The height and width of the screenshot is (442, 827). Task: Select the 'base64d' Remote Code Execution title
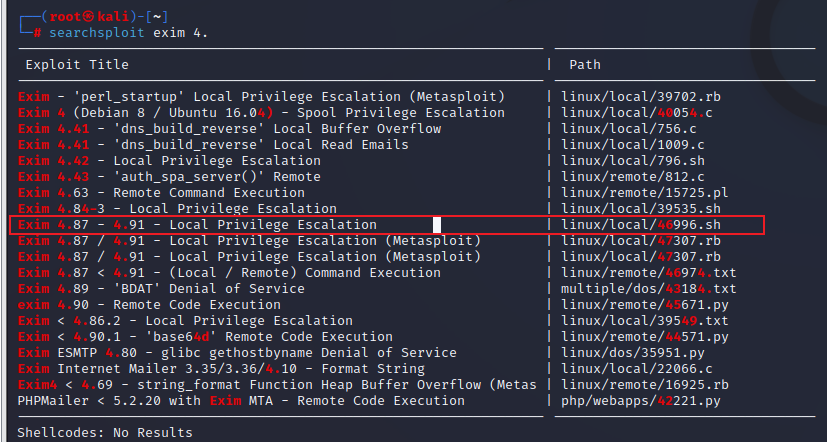tap(205, 337)
